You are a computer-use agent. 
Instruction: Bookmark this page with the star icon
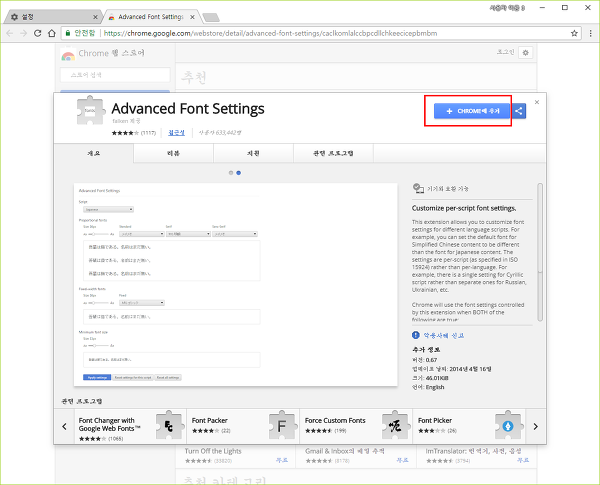tap(574, 33)
